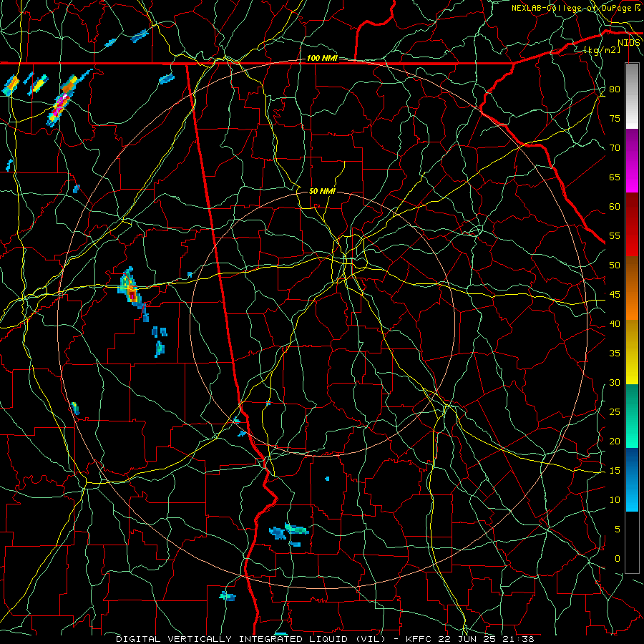Pick the green-teal band of the color scale
This screenshot has width=644, height=644.
coord(632,416)
